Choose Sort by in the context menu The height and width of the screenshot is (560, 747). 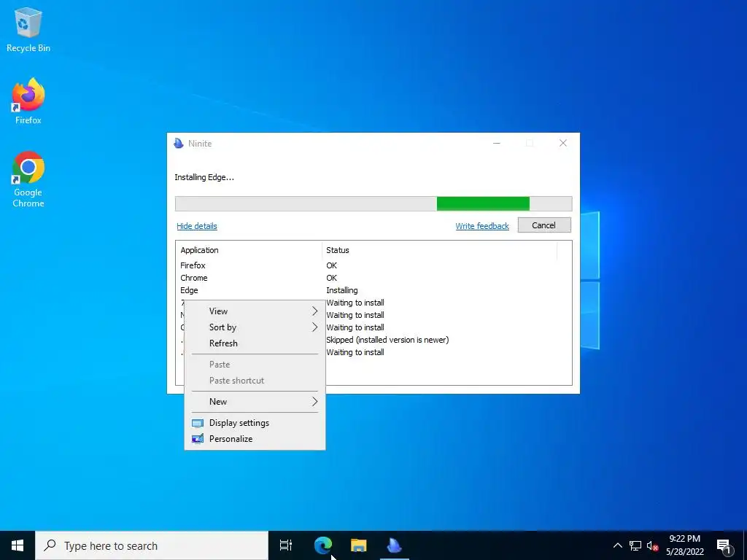[255, 327]
